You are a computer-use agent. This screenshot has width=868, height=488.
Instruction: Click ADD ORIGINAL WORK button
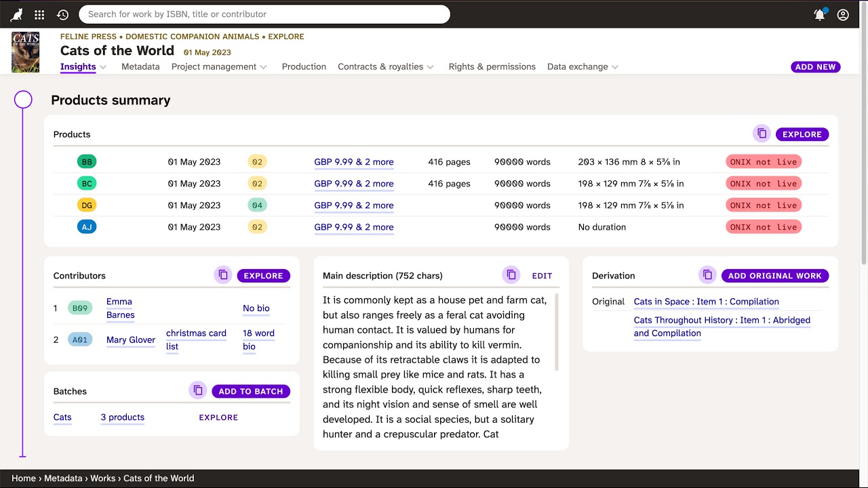coord(775,276)
